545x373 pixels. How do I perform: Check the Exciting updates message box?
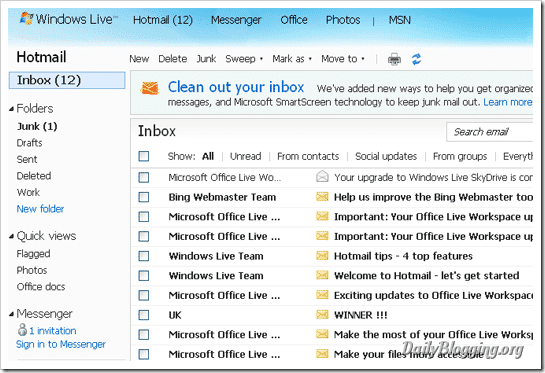144,295
